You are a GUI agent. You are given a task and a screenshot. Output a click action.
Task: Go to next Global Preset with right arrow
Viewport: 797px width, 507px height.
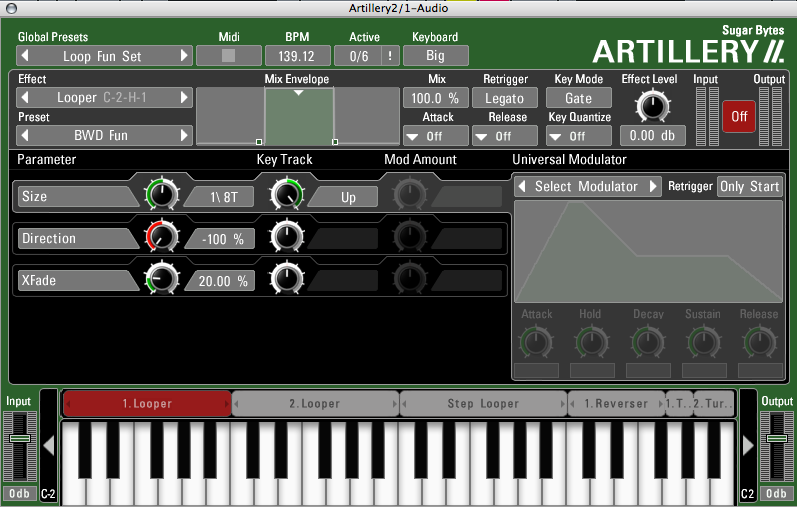[185, 55]
